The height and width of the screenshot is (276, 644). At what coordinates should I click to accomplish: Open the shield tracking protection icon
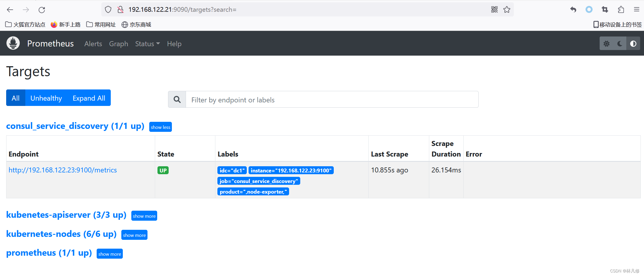108,10
